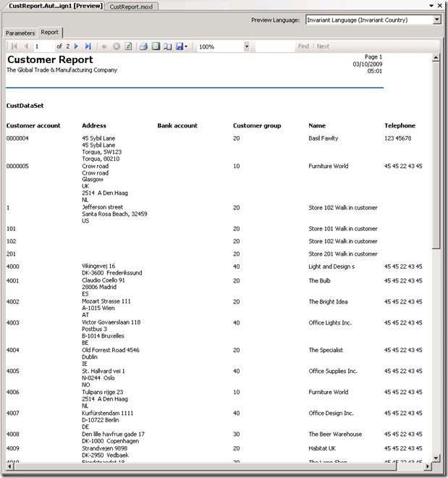
Task: Go to first page of report
Action: point(14,46)
